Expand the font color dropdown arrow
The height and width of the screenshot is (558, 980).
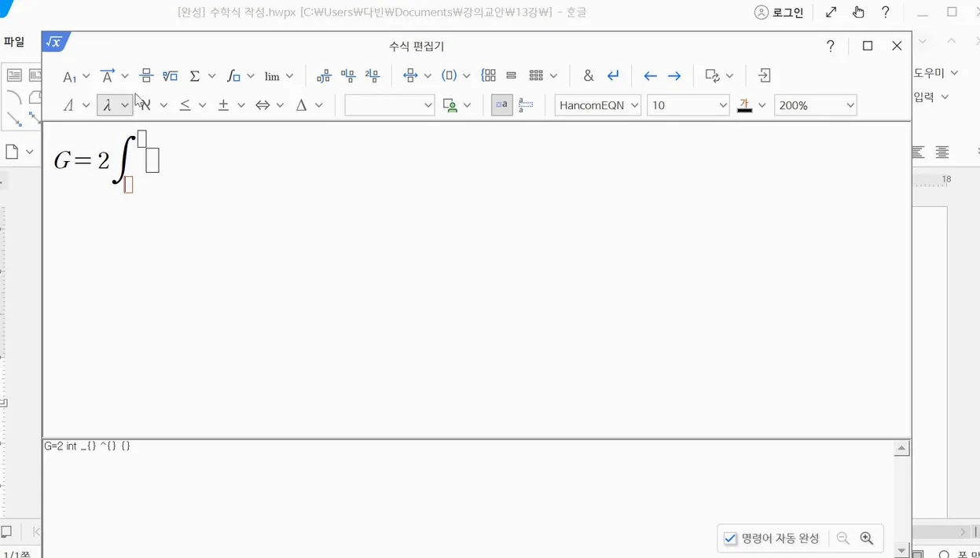tap(762, 105)
